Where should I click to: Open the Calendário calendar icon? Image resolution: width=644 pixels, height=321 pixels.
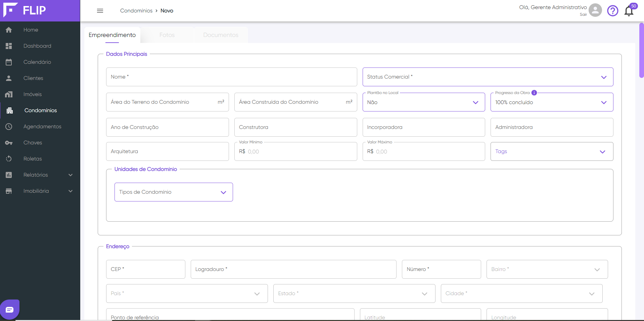9,62
